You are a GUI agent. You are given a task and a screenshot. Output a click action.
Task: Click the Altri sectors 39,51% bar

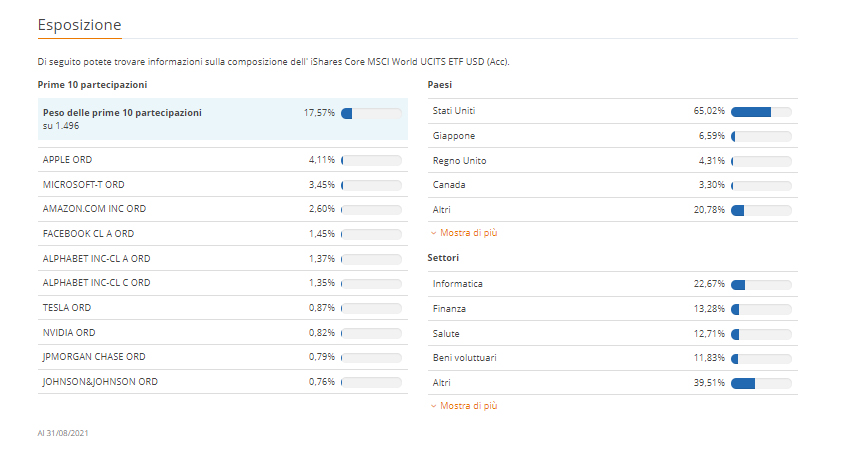tap(761, 383)
